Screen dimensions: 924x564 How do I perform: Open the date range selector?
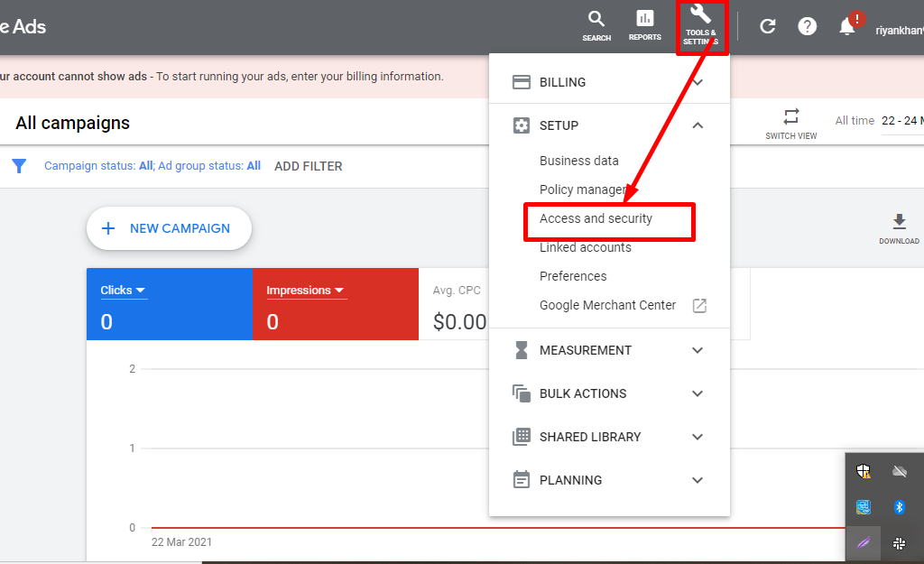901,121
